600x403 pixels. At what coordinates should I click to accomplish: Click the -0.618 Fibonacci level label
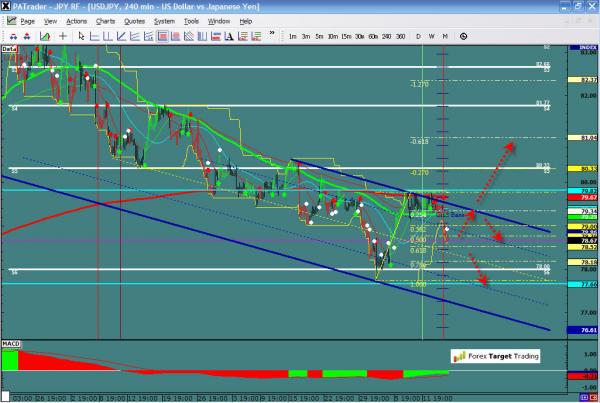[x=419, y=142]
